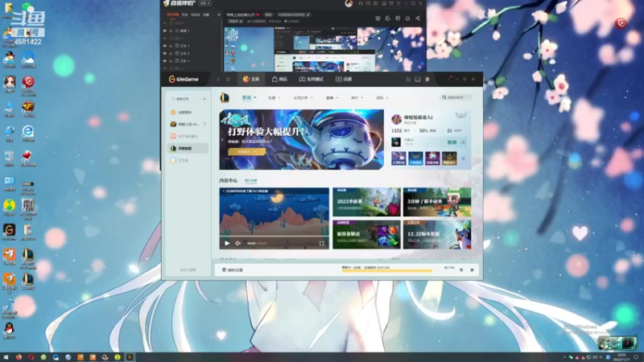The height and width of the screenshot is (362, 644).
Task: Toggle visibility of 文本 3 source
Action: pos(165,46)
